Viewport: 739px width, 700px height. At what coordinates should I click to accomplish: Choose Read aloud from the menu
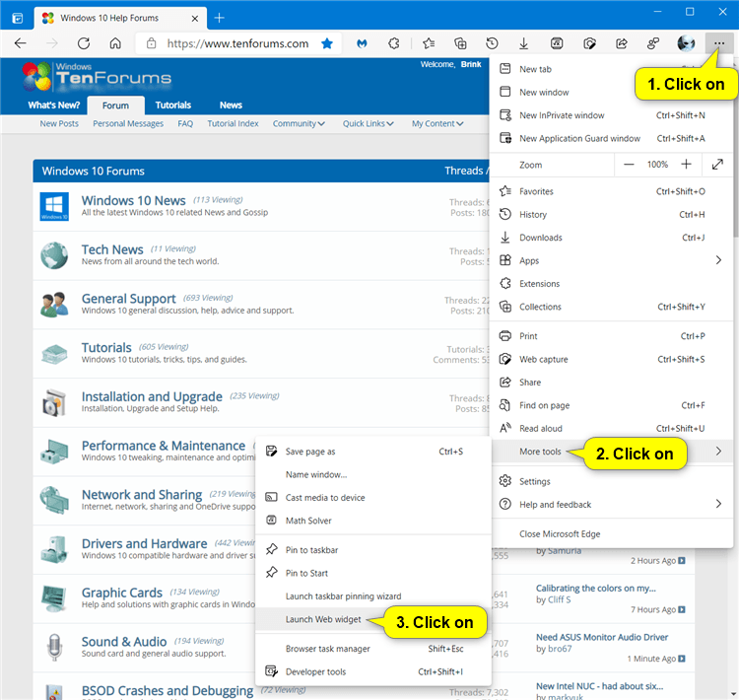click(612, 429)
